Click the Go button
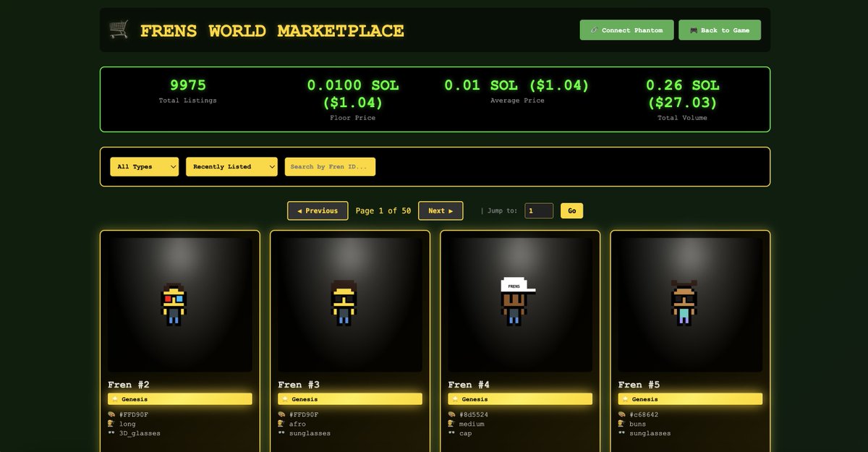This screenshot has width=868, height=452. (x=571, y=210)
